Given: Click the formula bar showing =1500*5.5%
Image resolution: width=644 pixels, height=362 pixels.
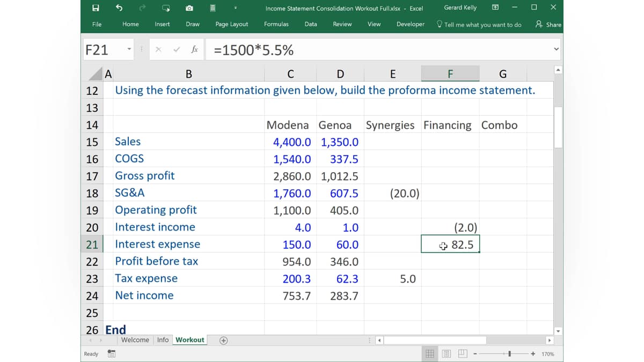Looking at the screenshot, I should (379, 50).
